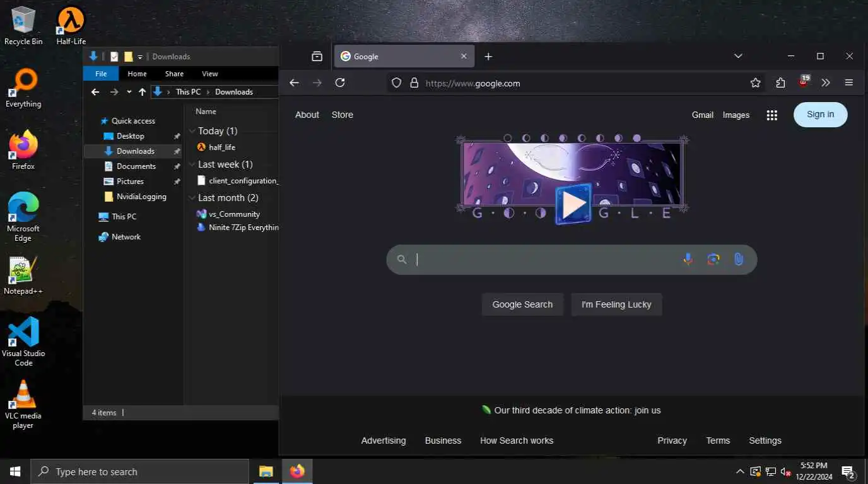This screenshot has height=484, width=868.
Task: Go back in Firefox browser history
Action: [x=294, y=83]
